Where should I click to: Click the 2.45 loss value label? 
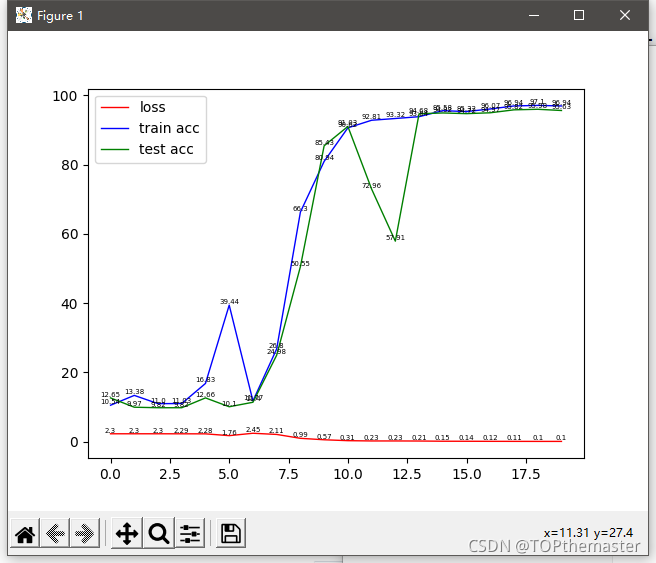[253, 430]
